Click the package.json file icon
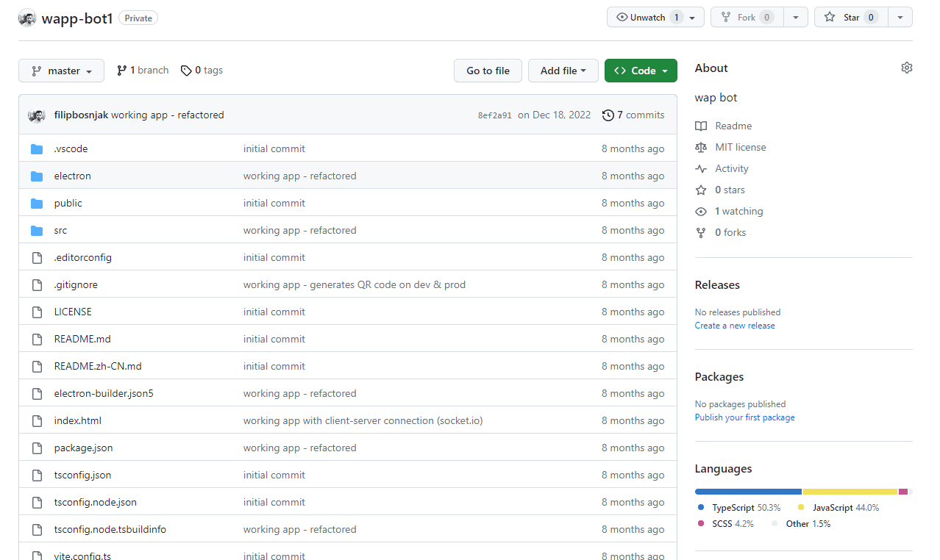The width and height of the screenshot is (940, 560). (x=37, y=448)
